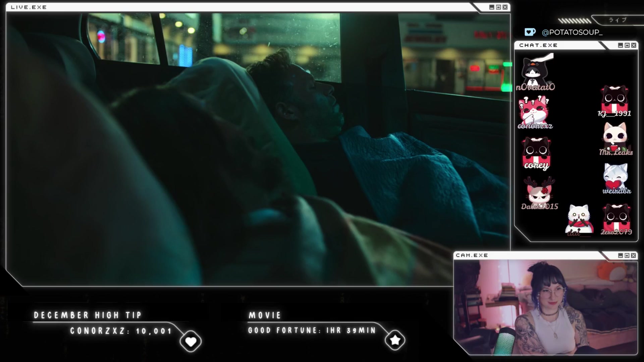Minimize the LIVE.EXE window

pos(492,7)
